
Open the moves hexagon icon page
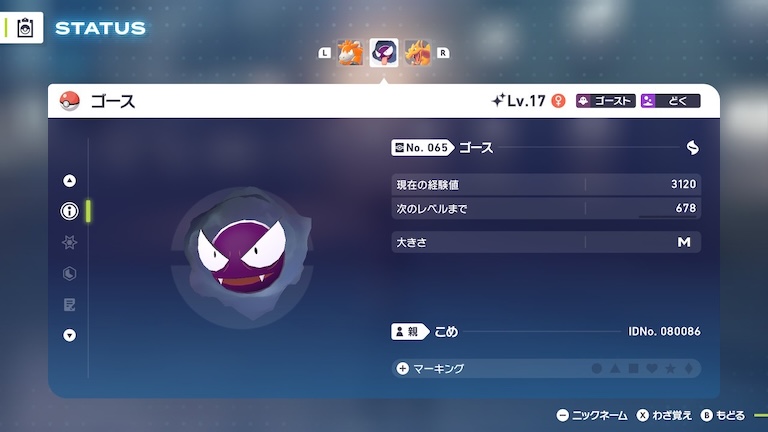click(x=70, y=273)
